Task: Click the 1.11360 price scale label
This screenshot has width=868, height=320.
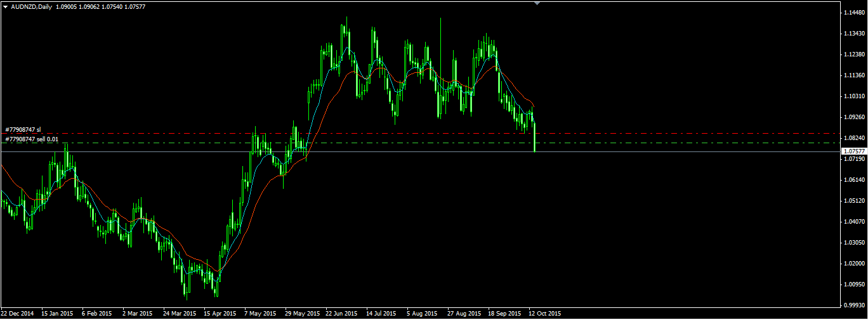Action: click(854, 75)
